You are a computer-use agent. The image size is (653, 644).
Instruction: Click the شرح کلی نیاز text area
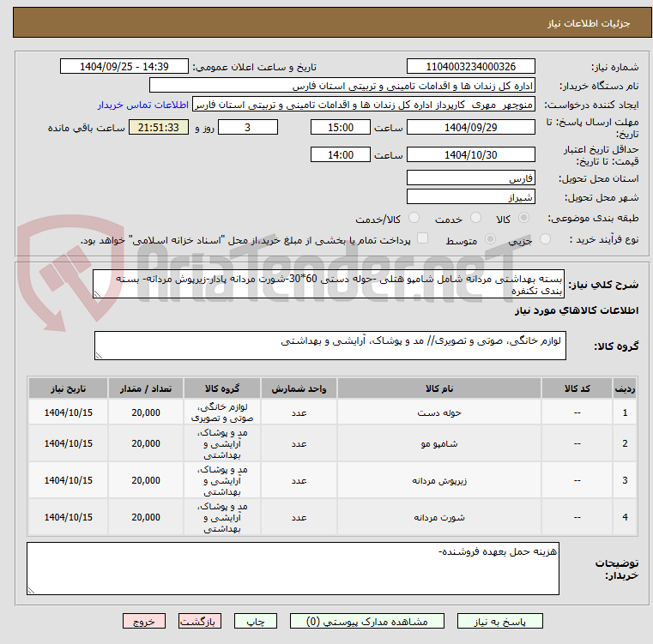point(329,284)
